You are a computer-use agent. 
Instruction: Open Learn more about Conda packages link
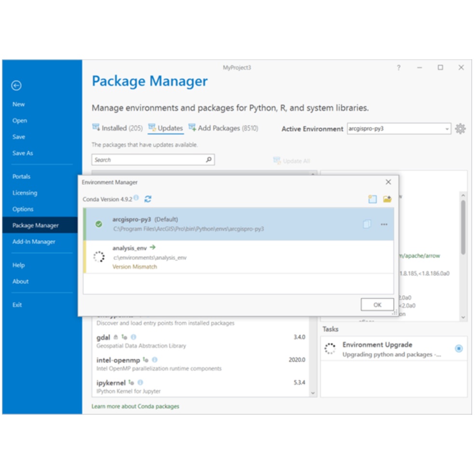coord(135,406)
